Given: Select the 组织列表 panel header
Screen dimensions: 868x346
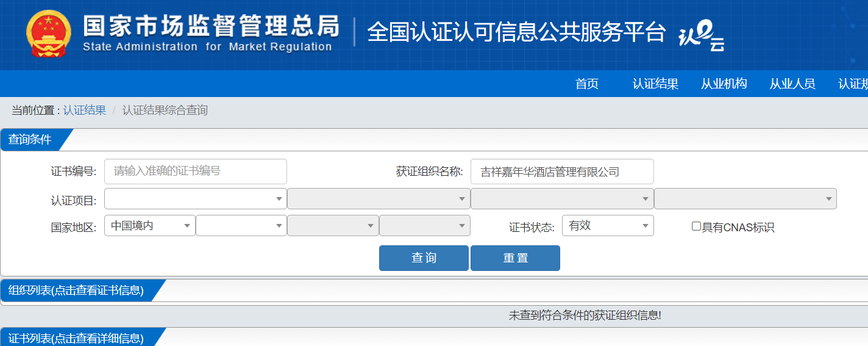Looking at the screenshot, I should (x=76, y=290).
